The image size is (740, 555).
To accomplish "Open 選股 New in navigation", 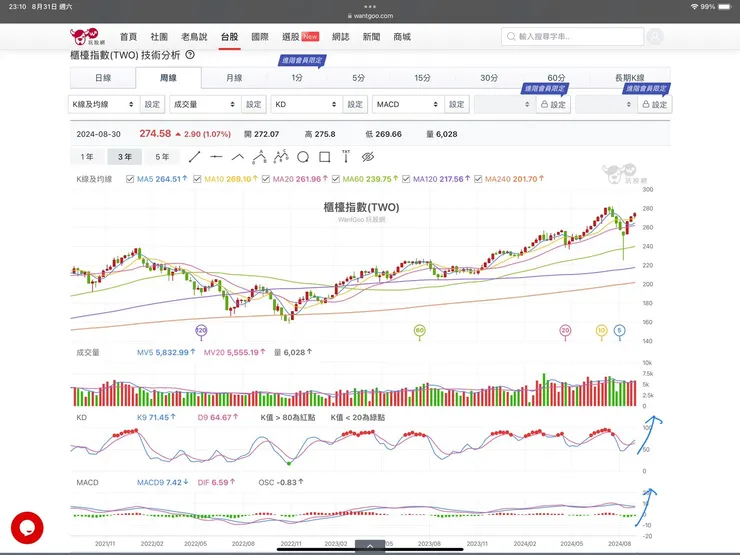I will coord(301,37).
